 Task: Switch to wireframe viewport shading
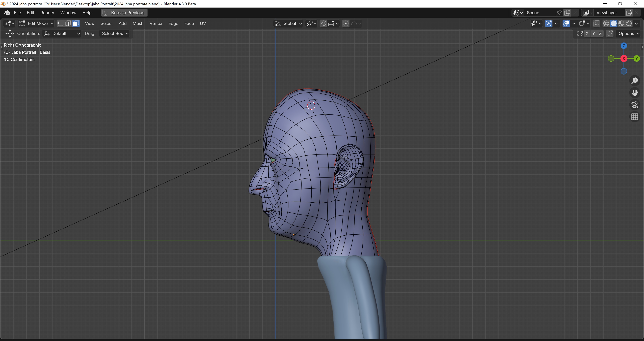coord(606,23)
